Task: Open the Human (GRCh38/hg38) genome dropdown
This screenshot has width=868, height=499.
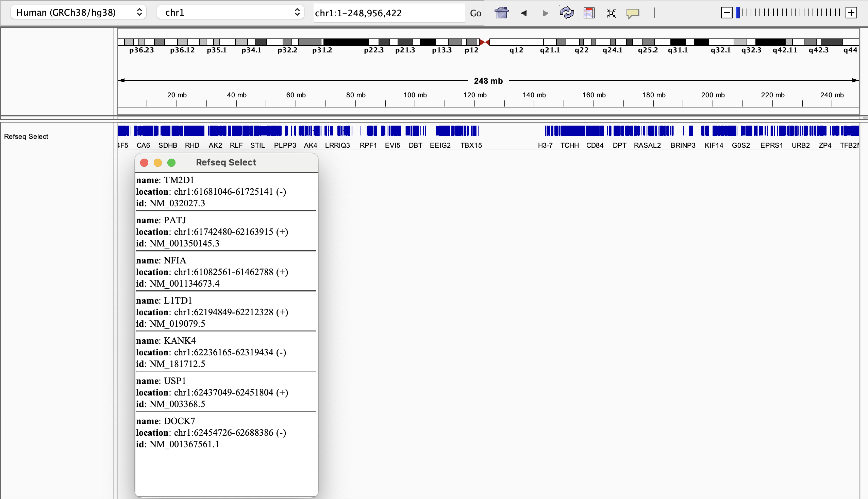Action: coord(79,12)
